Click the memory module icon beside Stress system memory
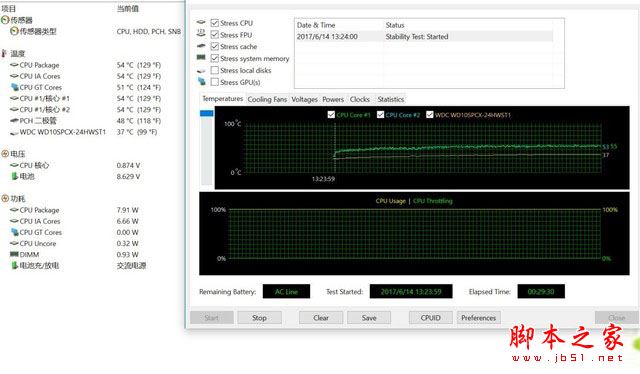The width and height of the screenshot is (640, 374). [201, 58]
